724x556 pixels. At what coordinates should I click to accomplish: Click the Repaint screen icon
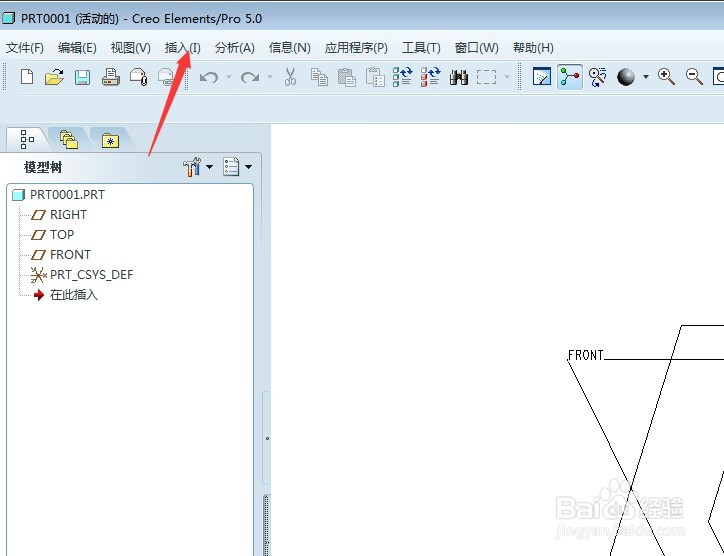542,77
